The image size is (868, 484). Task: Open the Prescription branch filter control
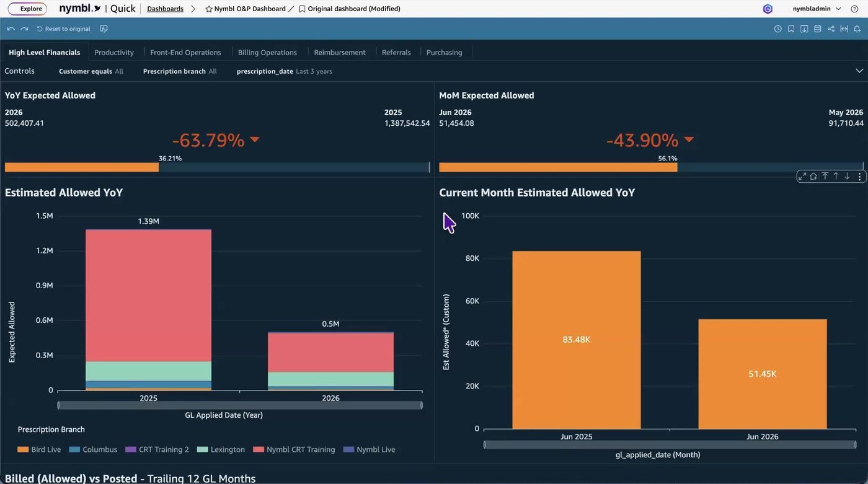point(180,71)
